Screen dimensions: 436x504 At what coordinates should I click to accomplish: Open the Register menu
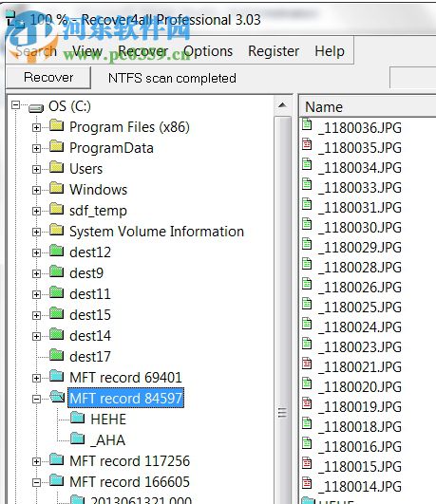coord(274,51)
